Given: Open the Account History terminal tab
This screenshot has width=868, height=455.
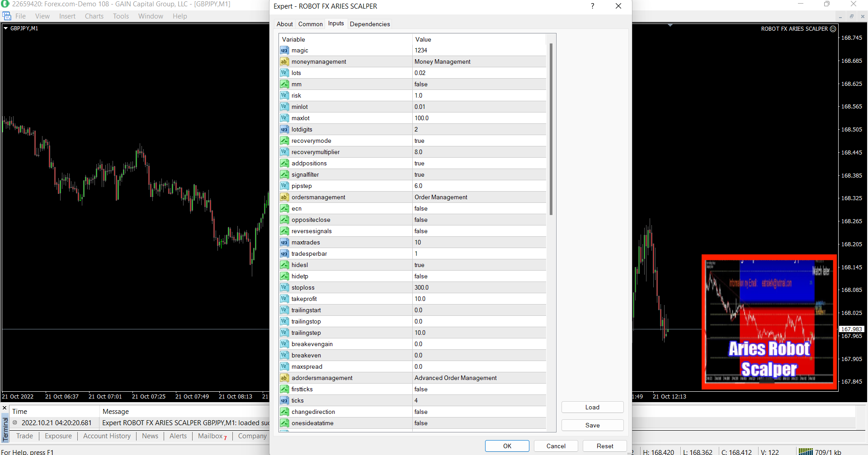Looking at the screenshot, I should tap(107, 436).
